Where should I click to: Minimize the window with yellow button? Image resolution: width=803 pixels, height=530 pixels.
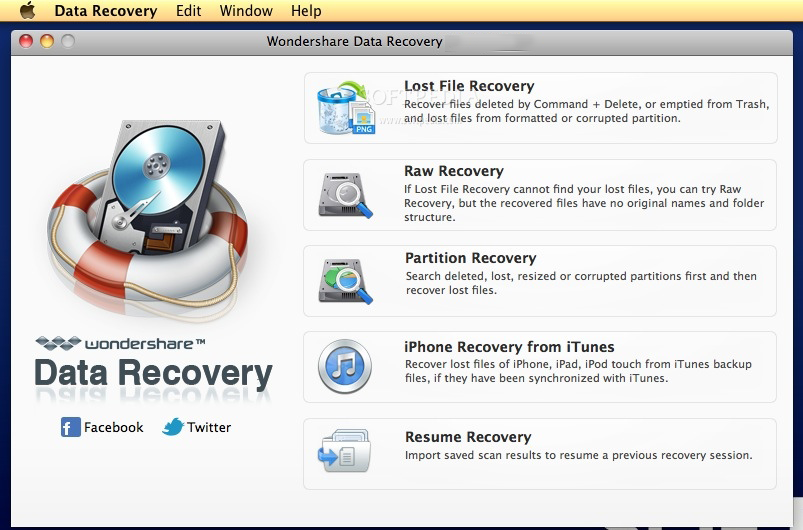[x=47, y=41]
